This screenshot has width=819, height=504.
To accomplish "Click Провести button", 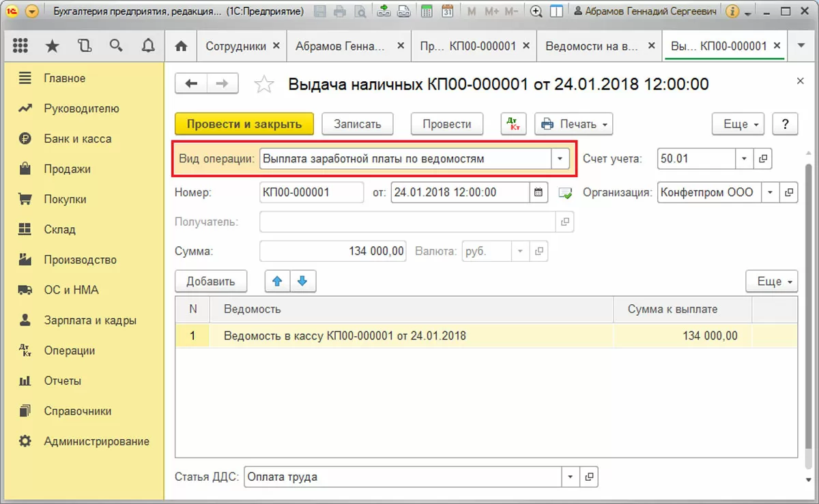I will 447,124.
